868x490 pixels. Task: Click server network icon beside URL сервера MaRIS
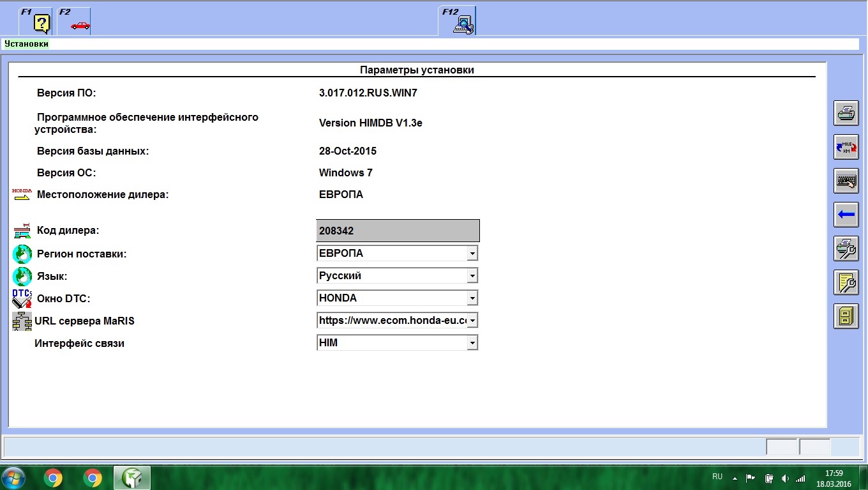[22, 321]
